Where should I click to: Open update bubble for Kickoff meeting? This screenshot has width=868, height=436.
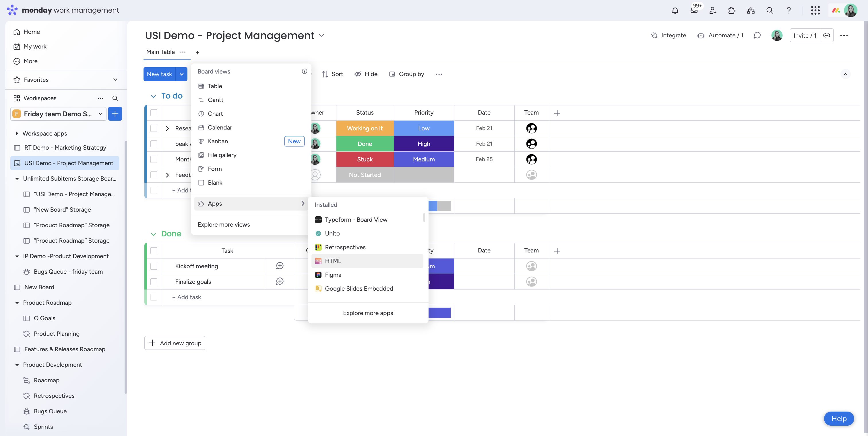pos(280,266)
